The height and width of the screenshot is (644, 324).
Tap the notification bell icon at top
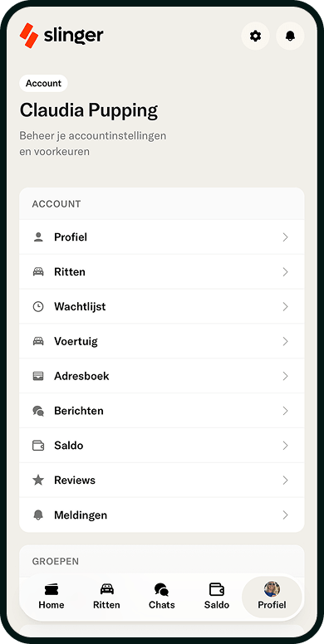290,37
